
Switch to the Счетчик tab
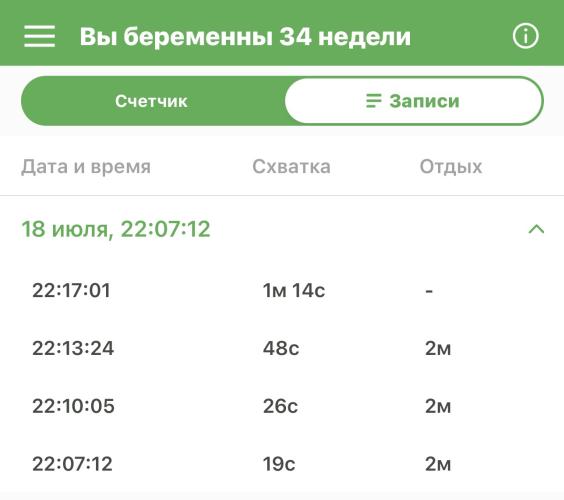[x=151, y=101]
